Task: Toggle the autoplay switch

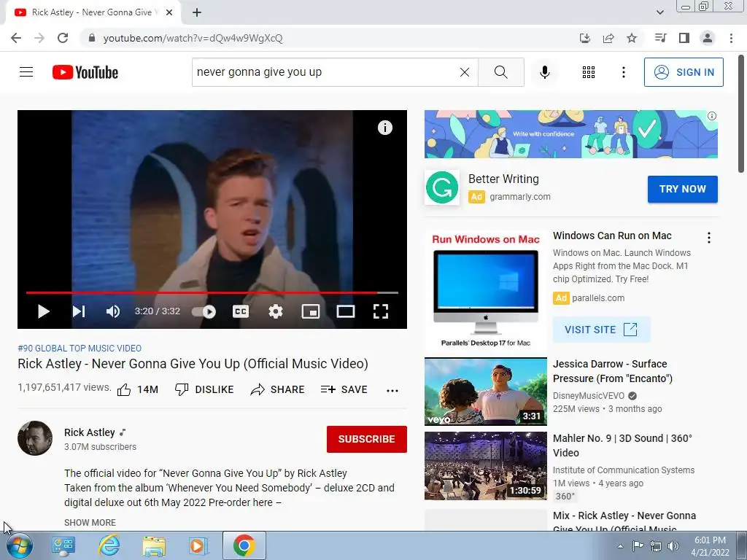Action: point(204,311)
